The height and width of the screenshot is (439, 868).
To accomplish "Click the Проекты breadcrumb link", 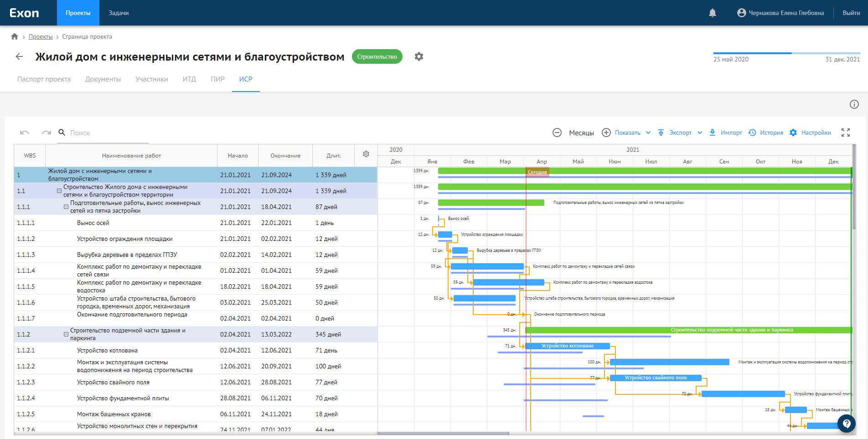I will pos(41,37).
